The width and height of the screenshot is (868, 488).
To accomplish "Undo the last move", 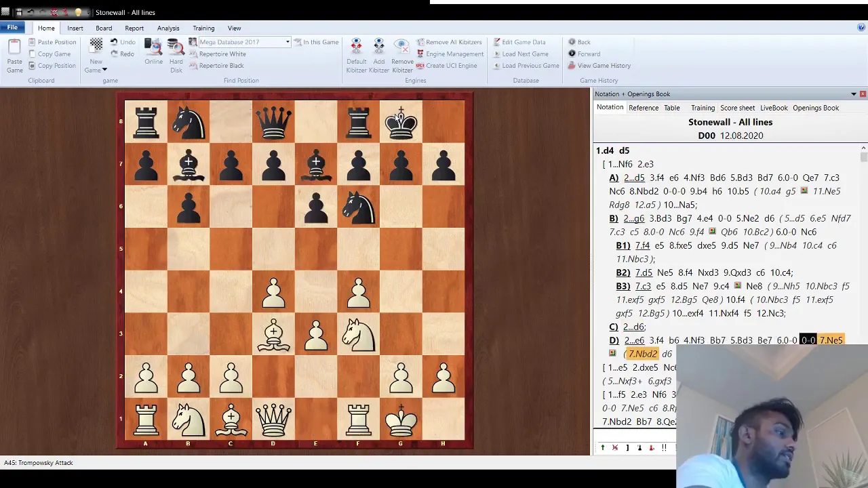I will 123,42.
